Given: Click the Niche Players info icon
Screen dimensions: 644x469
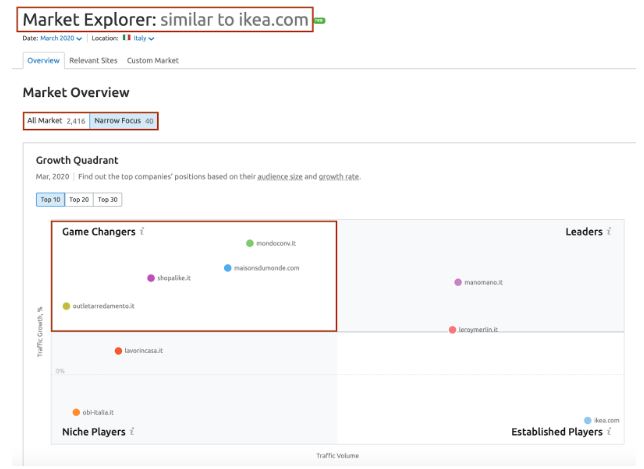Looking at the screenshot, I should tap(132, 432).
